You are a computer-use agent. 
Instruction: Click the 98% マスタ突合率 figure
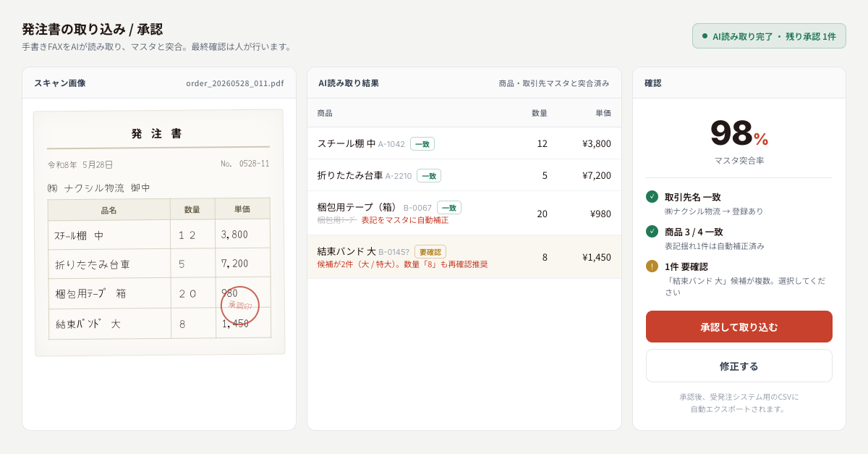739,133
